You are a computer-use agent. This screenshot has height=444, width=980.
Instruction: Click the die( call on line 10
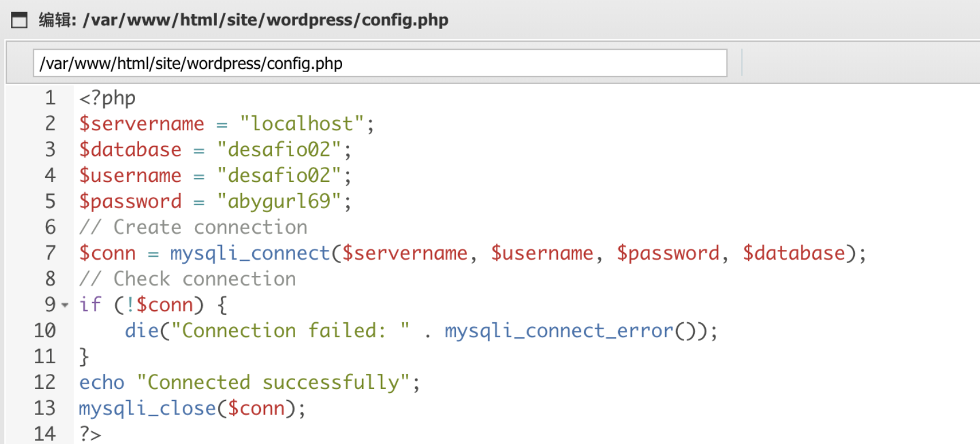click(141, 330)
